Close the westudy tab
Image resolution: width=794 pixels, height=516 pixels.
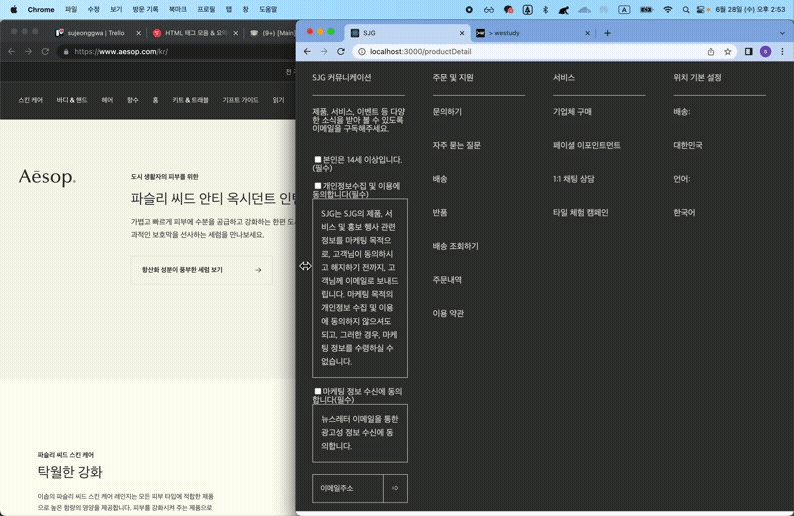pos(587,33)
